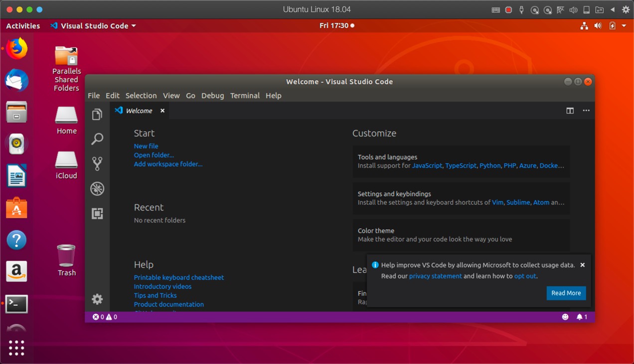
Task: Install Vim keybindings link
Action: click(498, 202)
